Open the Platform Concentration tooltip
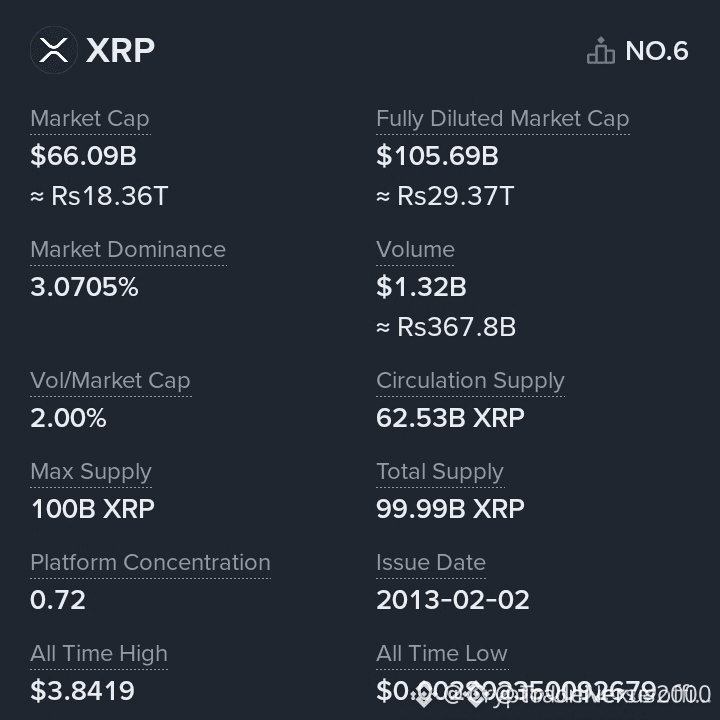Image resolution: width=720 pixels, height=720 pixels. (151, 562)
